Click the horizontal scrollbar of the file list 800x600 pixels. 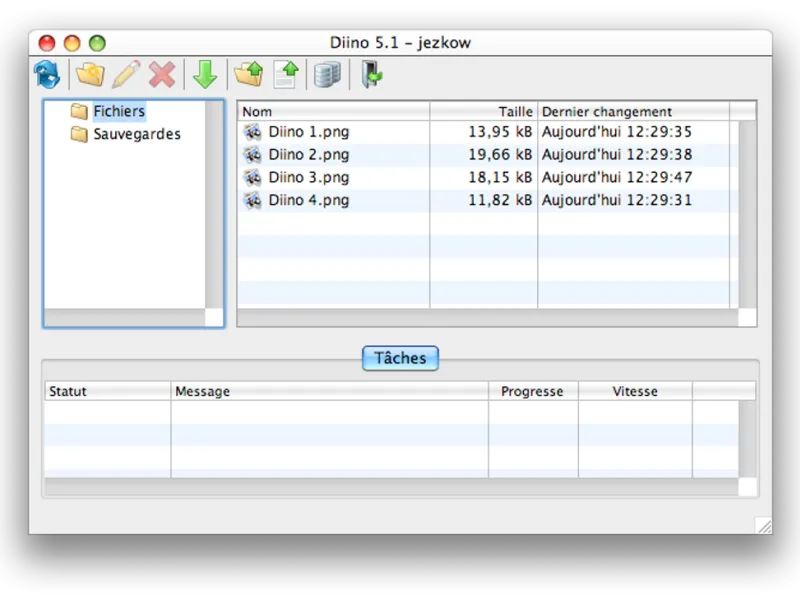pos(488,317)
